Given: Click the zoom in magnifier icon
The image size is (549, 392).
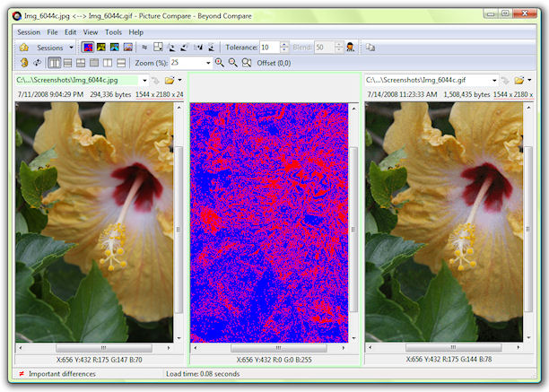Looking at the screenshot, I should click(x=220, y=63).
